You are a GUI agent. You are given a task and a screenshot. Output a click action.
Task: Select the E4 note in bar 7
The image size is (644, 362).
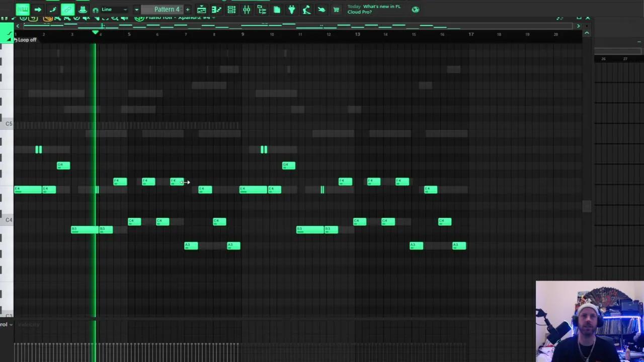tap(205, 190)
